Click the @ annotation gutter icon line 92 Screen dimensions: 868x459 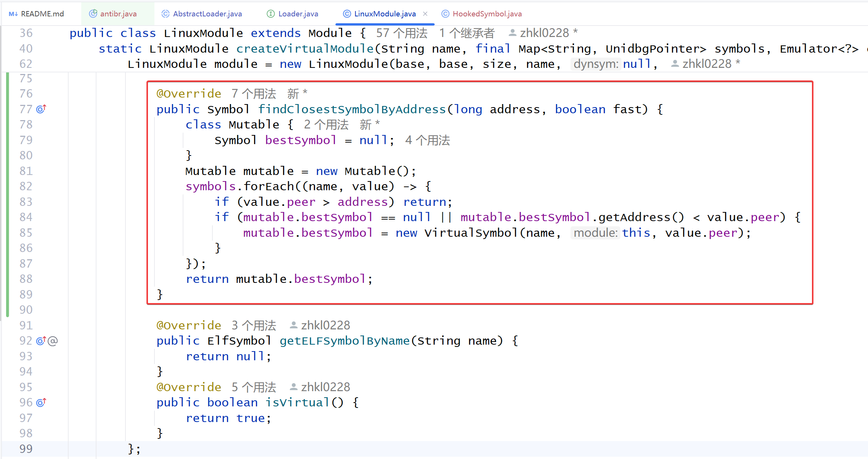[x=53, y=341]
